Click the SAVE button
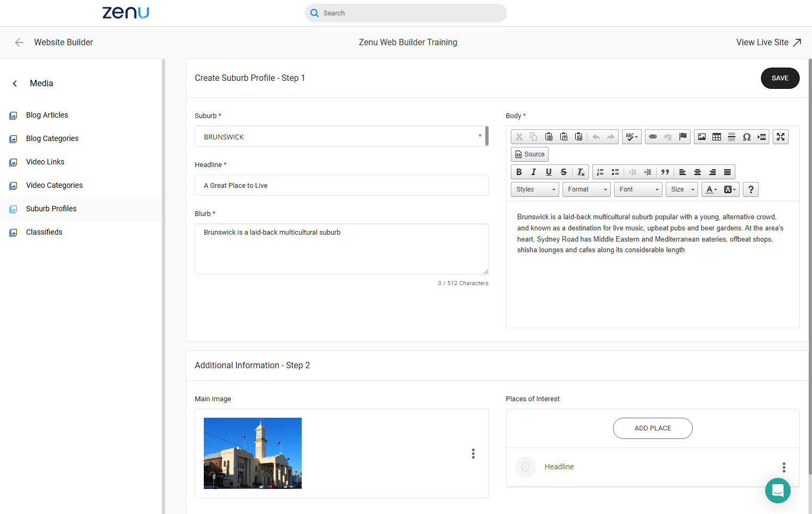This screenshot has height=514, width=812. (x=780, y=78)
